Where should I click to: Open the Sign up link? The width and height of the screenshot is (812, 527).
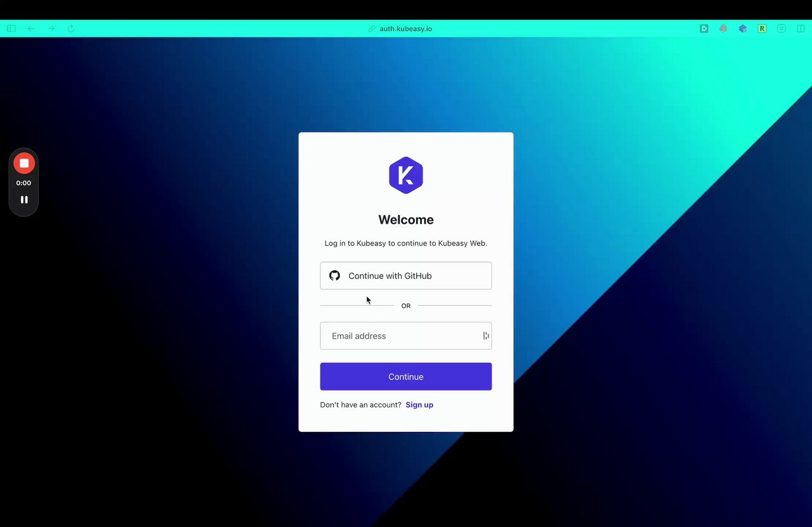click(x=419, y=405)
